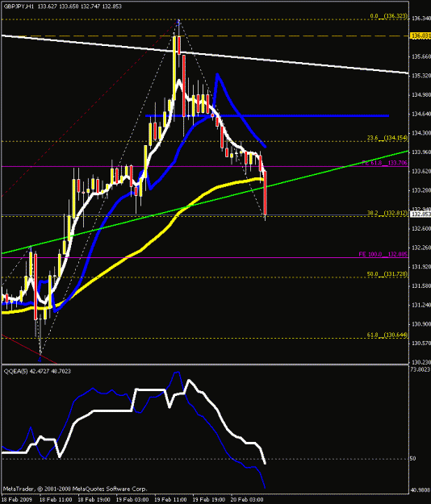431x504 pixels.
Task: Click the 134.980 price axis value
Action: coord(421,95)
